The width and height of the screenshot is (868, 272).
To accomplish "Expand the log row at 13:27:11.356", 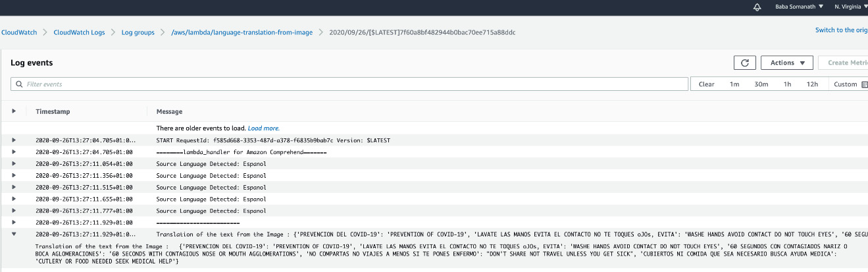I will click(14, 176).
